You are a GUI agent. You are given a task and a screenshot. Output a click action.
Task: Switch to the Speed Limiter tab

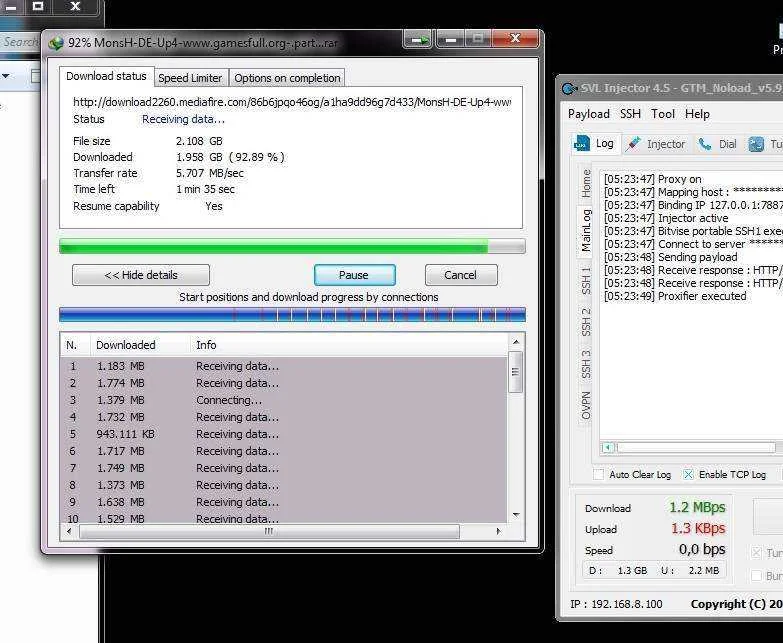tap(190, 78)
